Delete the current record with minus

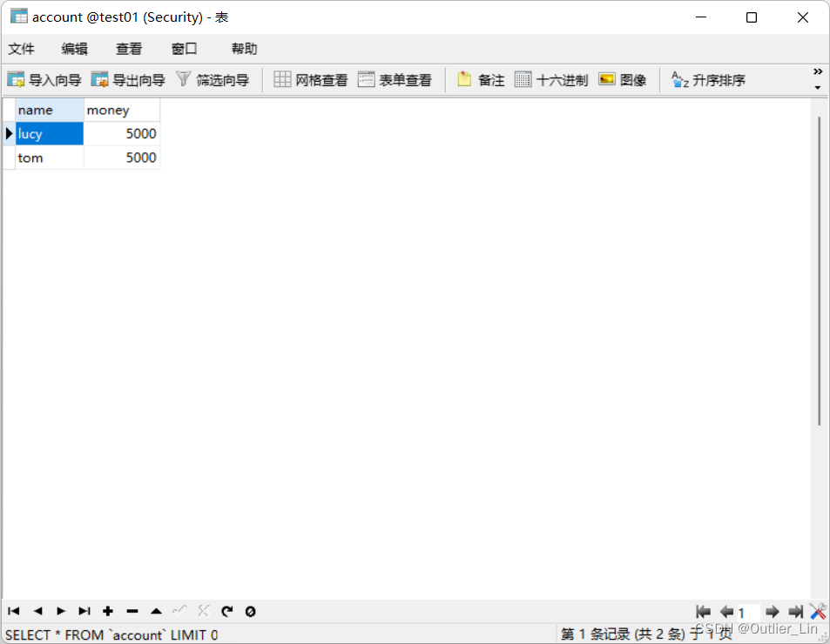coord(132,612)
